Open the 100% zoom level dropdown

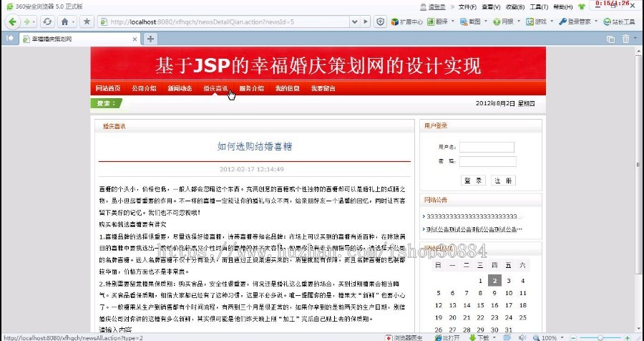(562, 337)
